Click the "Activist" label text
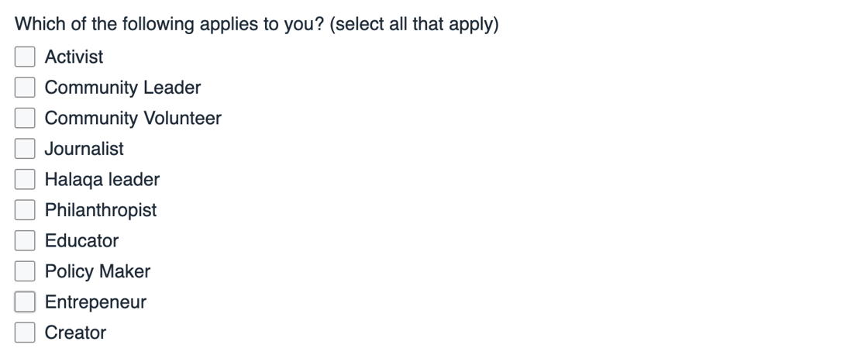 coord(74,57)
